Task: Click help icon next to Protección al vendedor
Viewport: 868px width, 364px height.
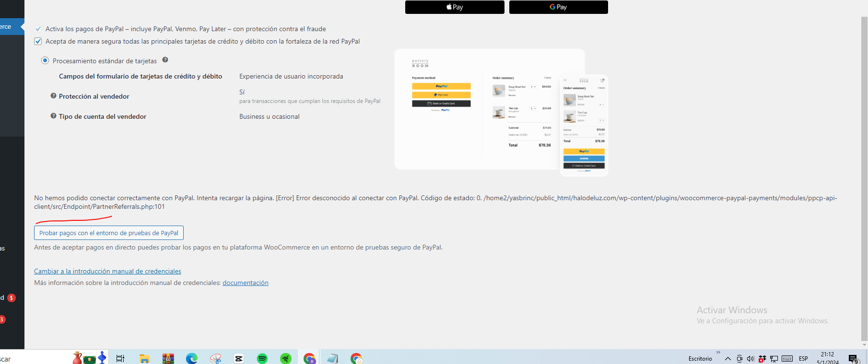Action: click(x=54, y=96)
